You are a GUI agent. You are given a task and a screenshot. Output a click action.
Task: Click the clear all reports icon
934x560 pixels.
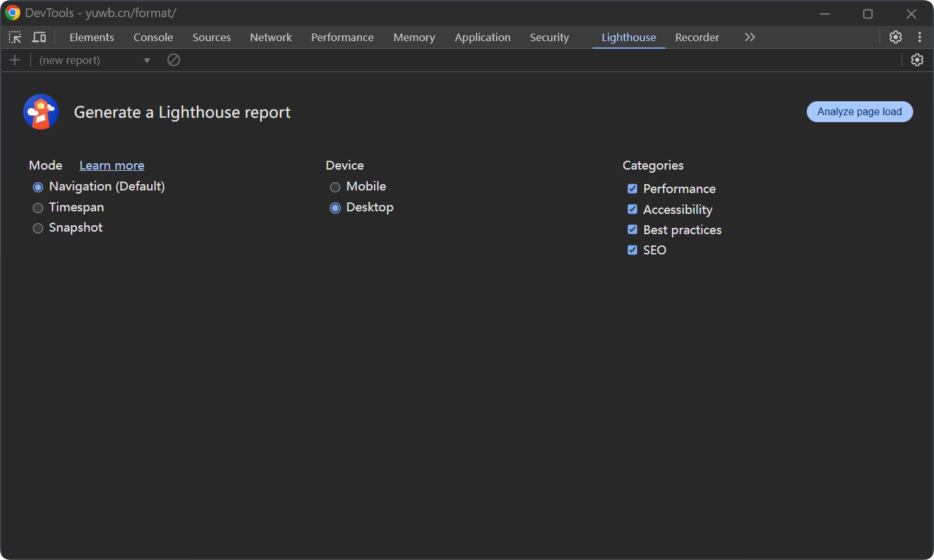pos(173,60)
